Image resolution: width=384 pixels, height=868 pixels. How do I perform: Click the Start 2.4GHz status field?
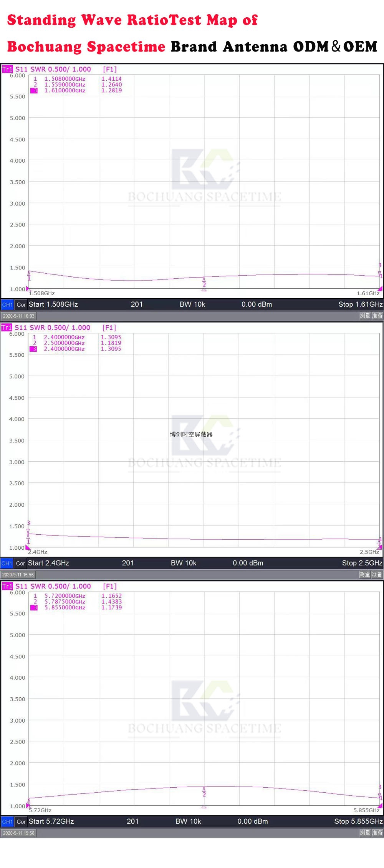coord(48,563)
